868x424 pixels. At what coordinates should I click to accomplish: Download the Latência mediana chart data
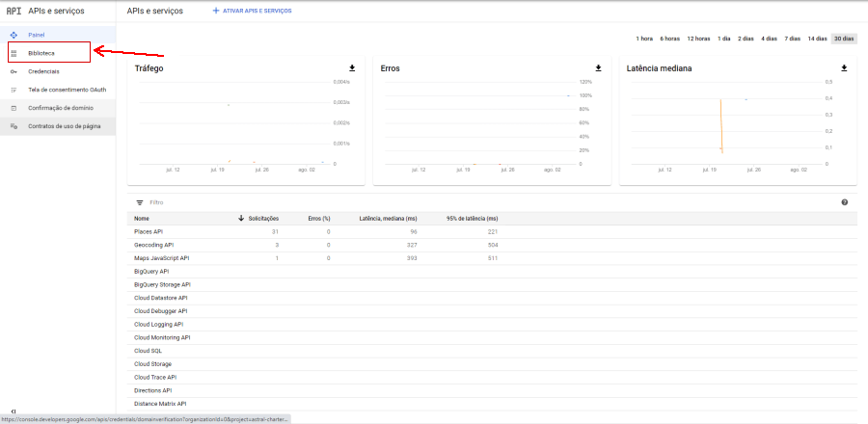point(844,68)
